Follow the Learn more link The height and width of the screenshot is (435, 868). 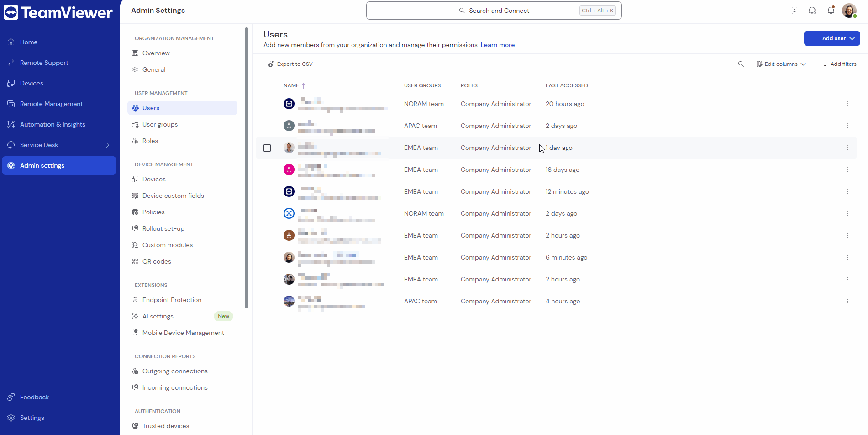pyautogui.click(x=497, y=45)
